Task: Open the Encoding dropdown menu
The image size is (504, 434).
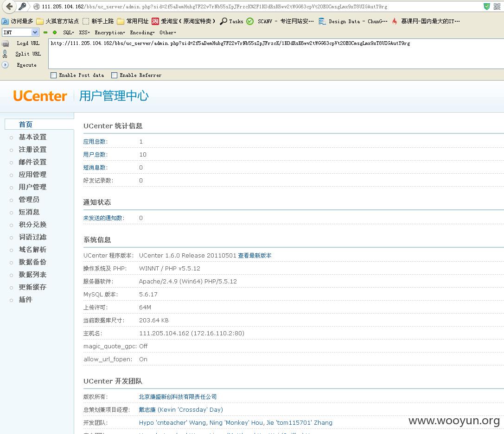Action: (x=142, y=32)
